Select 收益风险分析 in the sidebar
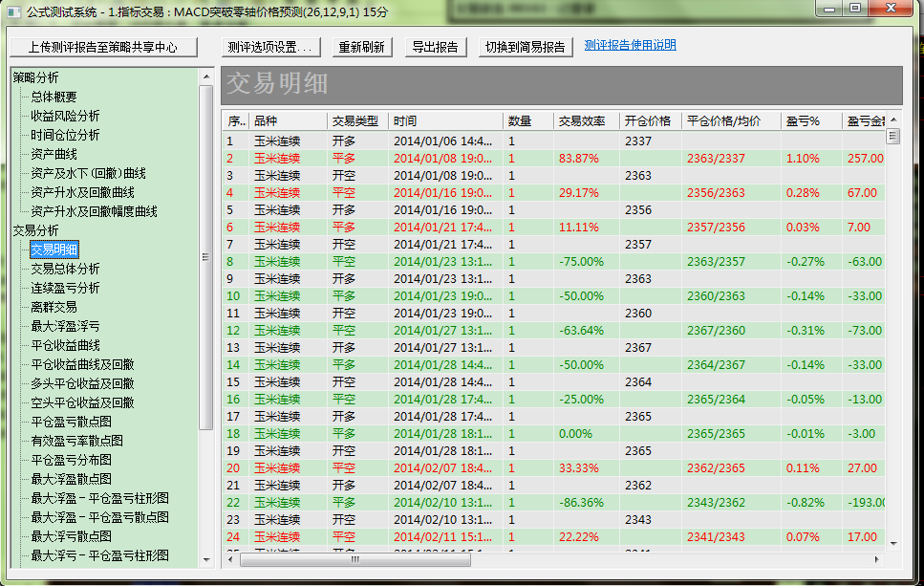The width and height of the screenshot is (924, 586). coord(65,116)
